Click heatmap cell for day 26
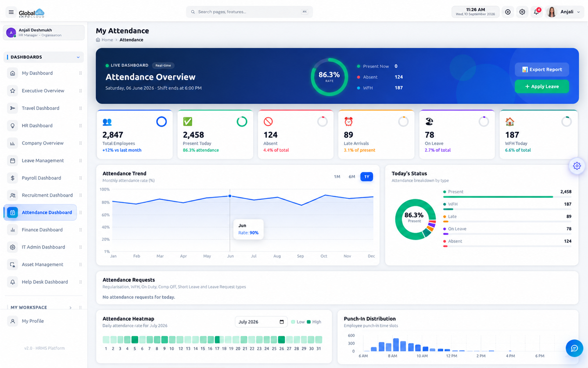588x368 pixels. tap(282, 340)
